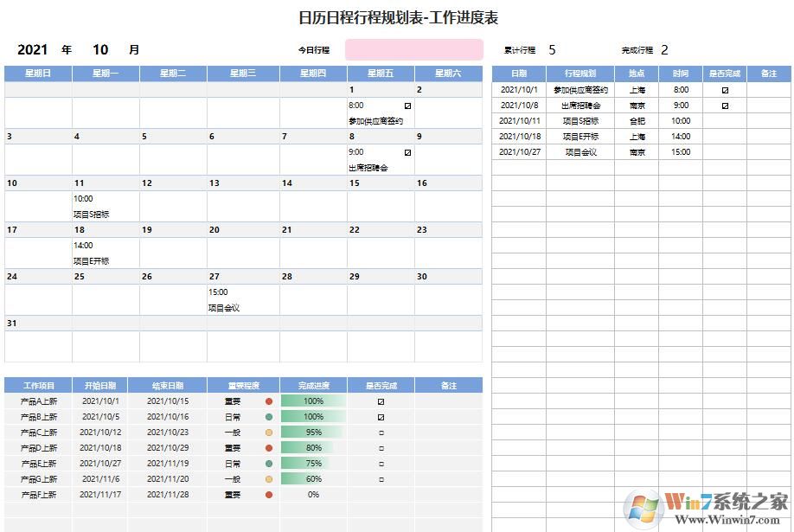Click the pink 今日行程 input field
The width and height of the screenshot is (794, 532).
tap(414, 50)
